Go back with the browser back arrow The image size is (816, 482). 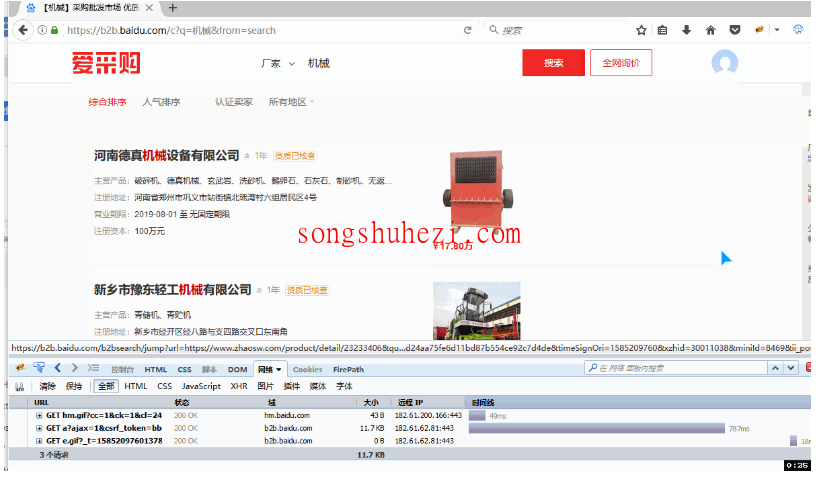point(22,30)
